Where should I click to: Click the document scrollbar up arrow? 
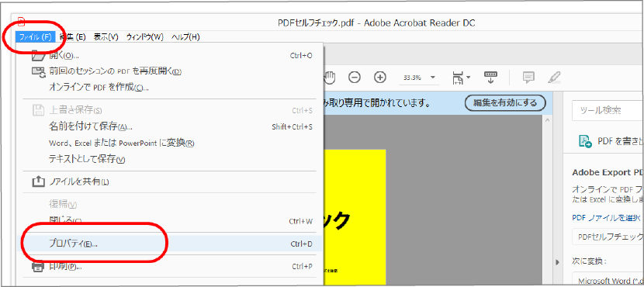(547, 120)
